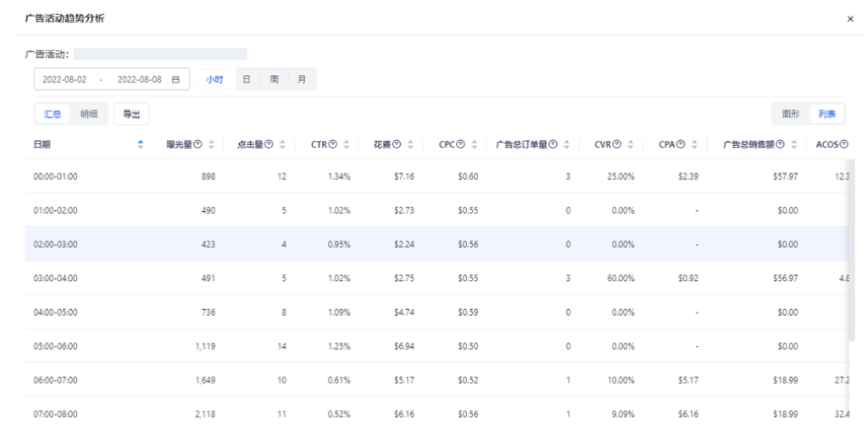Click help icon beside ACOS header

point(844,145)
